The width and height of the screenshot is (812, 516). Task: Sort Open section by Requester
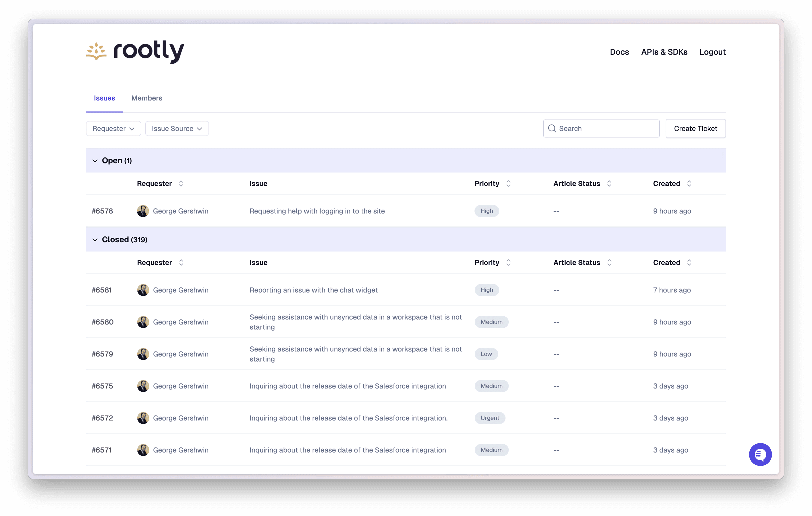tap(181, 183)
